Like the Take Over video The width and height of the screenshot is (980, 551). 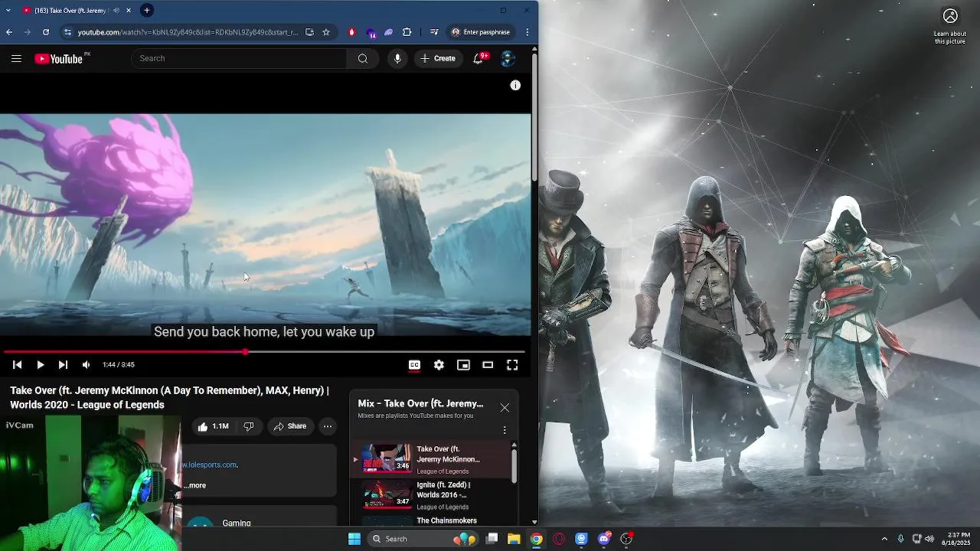(x=214, y=426)
